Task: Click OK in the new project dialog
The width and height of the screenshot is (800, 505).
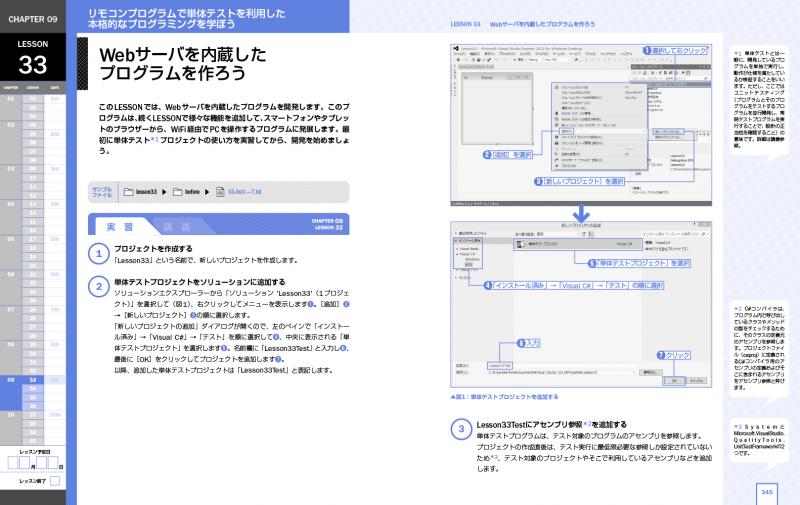Action: click(674, 381)
